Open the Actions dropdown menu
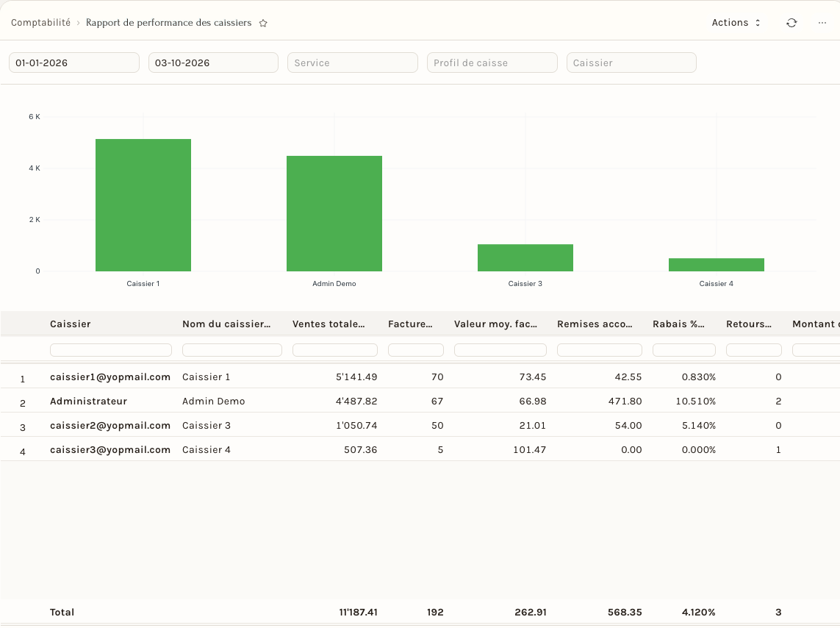840x628 pixels. (736, 23)
